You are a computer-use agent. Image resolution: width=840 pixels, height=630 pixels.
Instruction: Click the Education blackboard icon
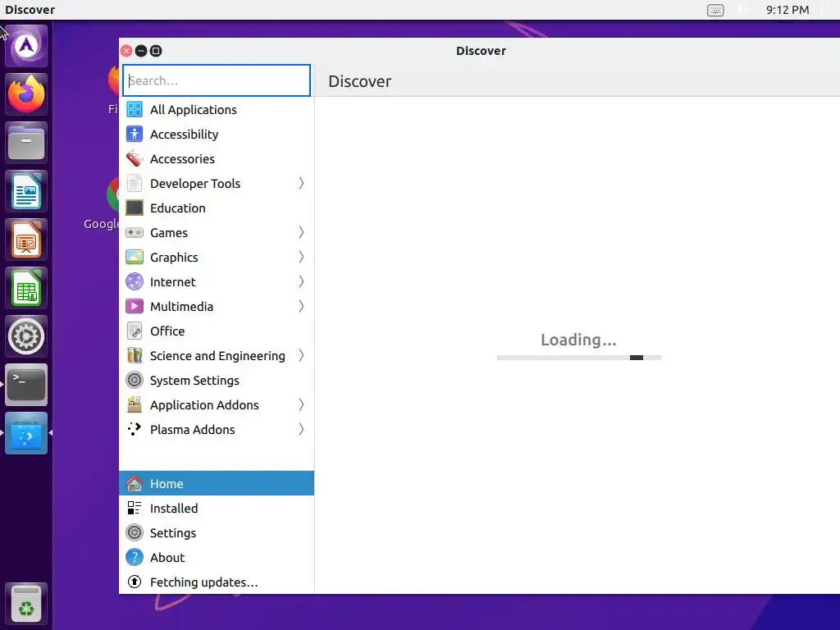tap(135, 208)
